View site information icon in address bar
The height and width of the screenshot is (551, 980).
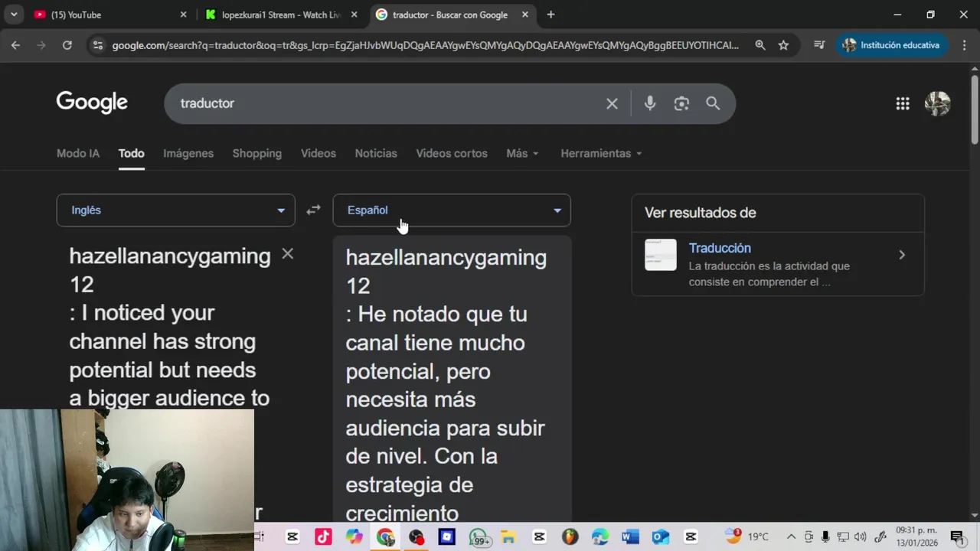[97, 45]
